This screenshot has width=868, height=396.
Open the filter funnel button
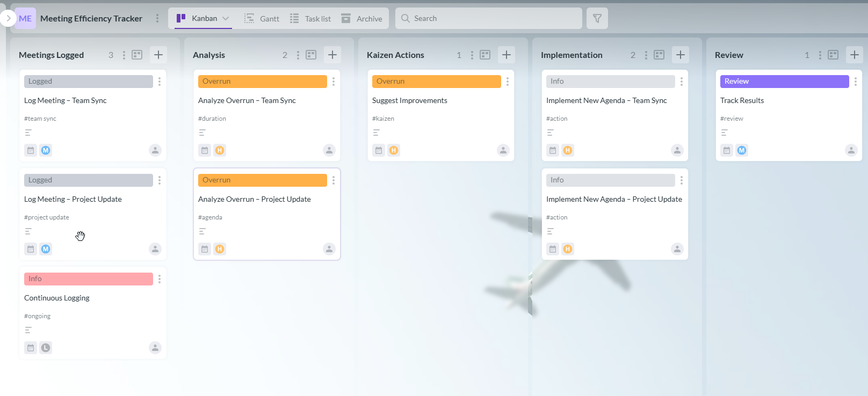pyautogui.click(x=597, y=18)
